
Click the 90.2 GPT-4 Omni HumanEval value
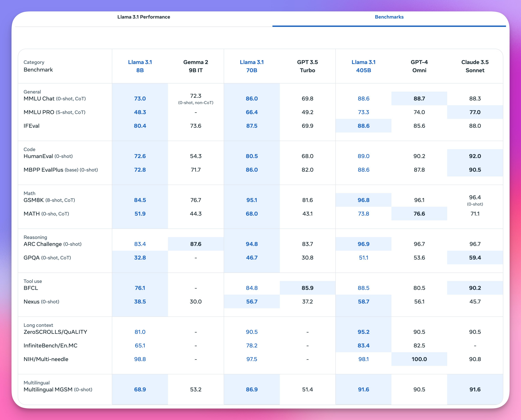point(419,156)
